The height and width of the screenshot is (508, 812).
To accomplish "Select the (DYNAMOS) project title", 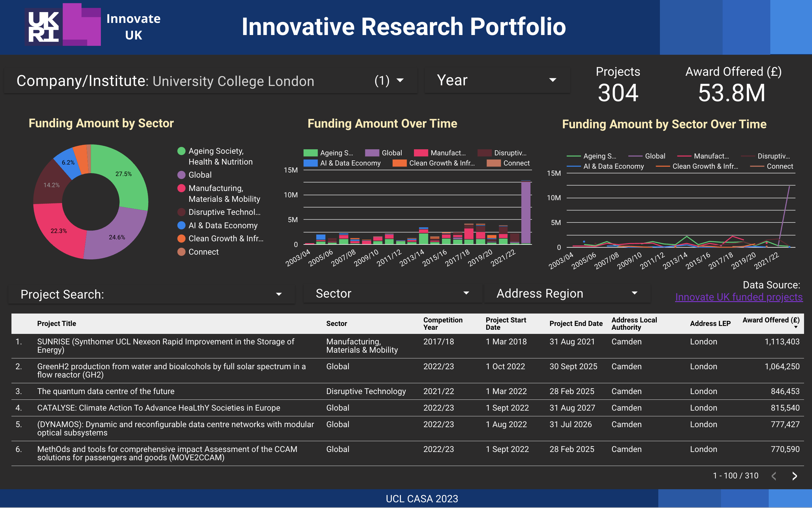I will point(175,428).
